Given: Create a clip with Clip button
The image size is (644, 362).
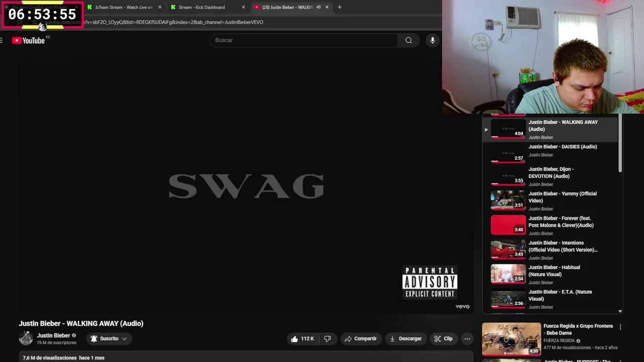Looking at the screenshot, I should (443, 339).
